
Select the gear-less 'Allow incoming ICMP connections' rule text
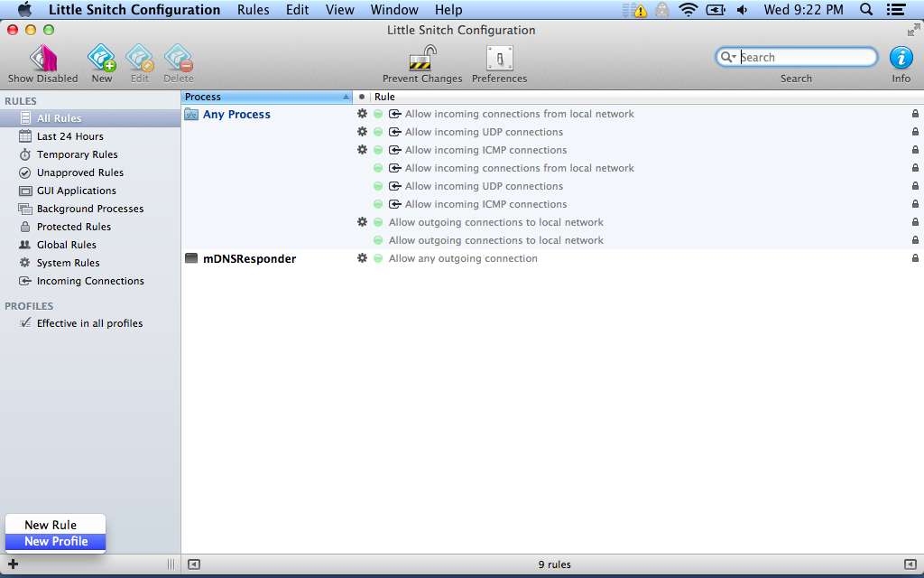485,204
